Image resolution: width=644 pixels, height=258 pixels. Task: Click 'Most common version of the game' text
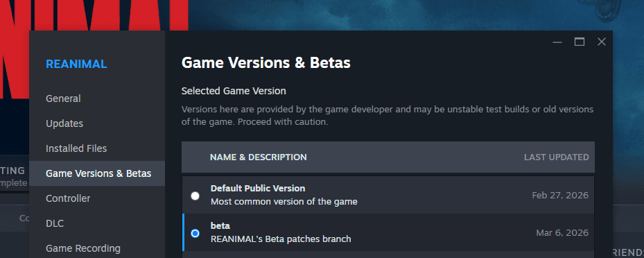coord(284,202)
